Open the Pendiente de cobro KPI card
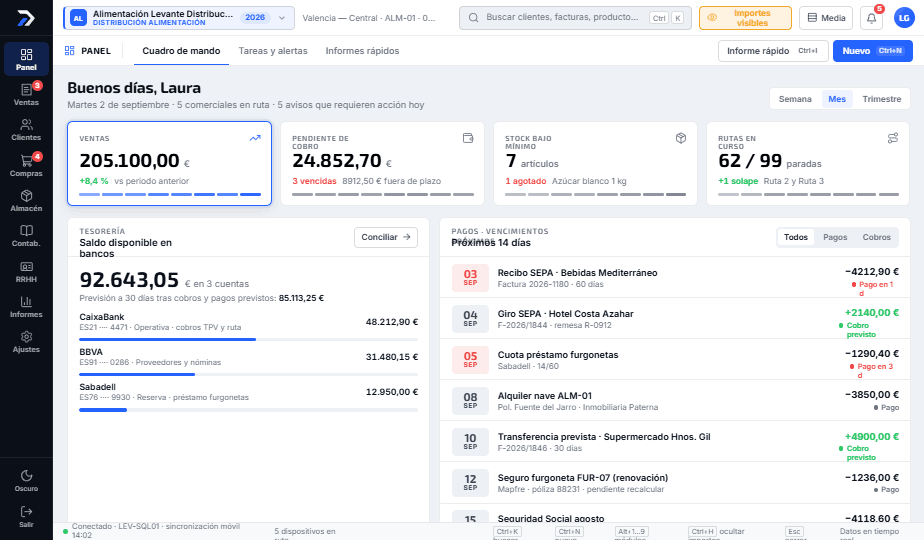Screen dimensions: 924x540 pyautogui.click(x=382, y=163)
